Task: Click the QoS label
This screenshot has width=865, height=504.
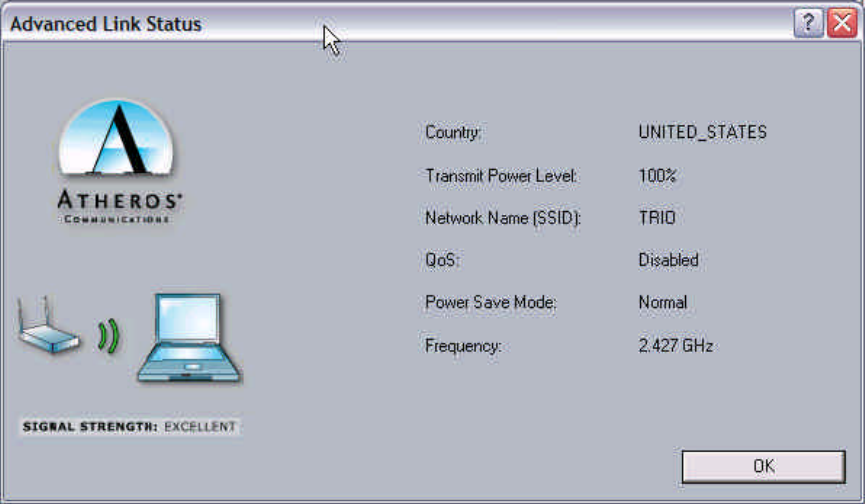Action: pos(442,260)
